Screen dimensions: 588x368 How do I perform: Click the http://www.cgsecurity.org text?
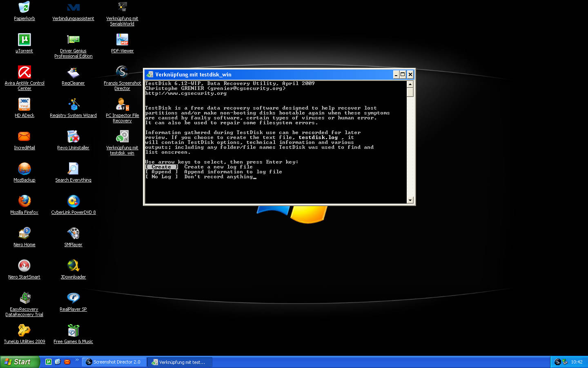[186, 93]
